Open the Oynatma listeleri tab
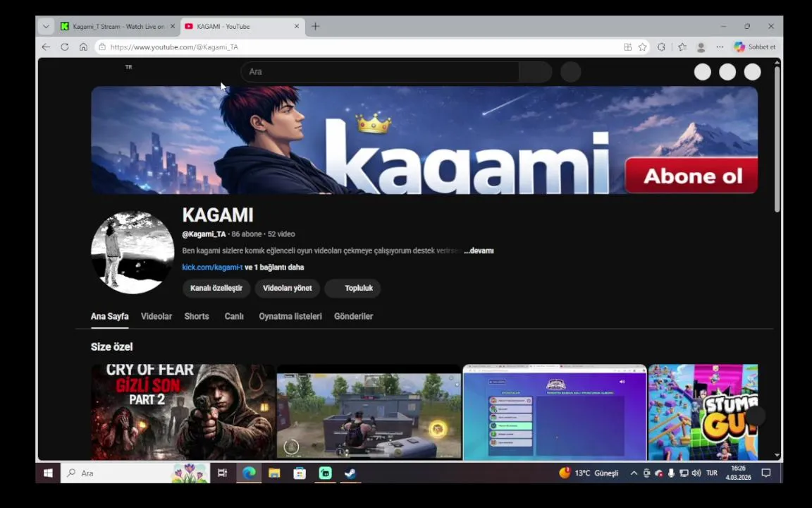This screenshot has width=812, height=508. click(x=290, y=316)
